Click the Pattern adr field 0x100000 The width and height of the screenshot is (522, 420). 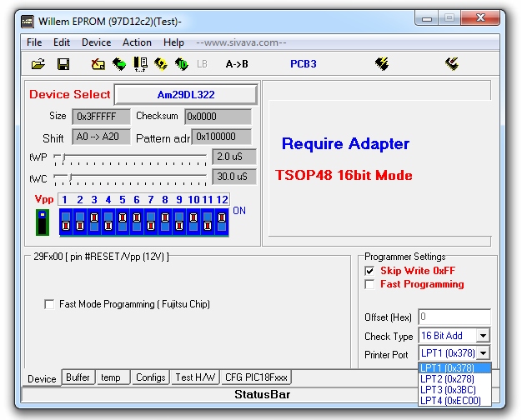click(222, 137)
